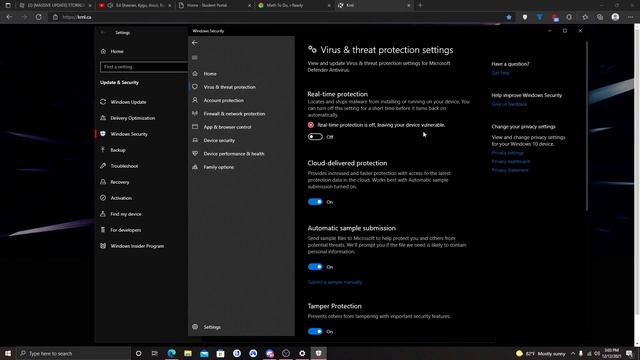Open the Windows Start menu
Screen dimensions: 640x360
point(8,353)
